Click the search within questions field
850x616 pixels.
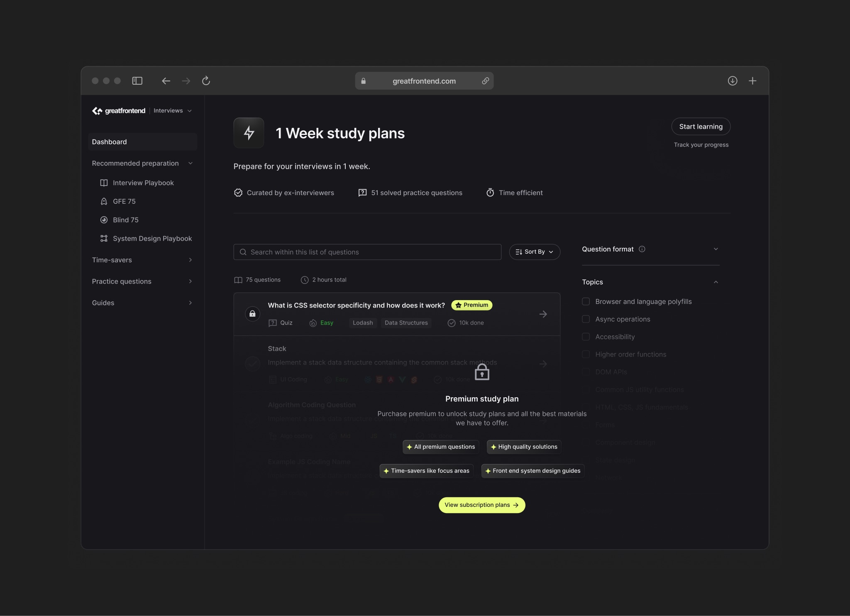click(367, 252)
